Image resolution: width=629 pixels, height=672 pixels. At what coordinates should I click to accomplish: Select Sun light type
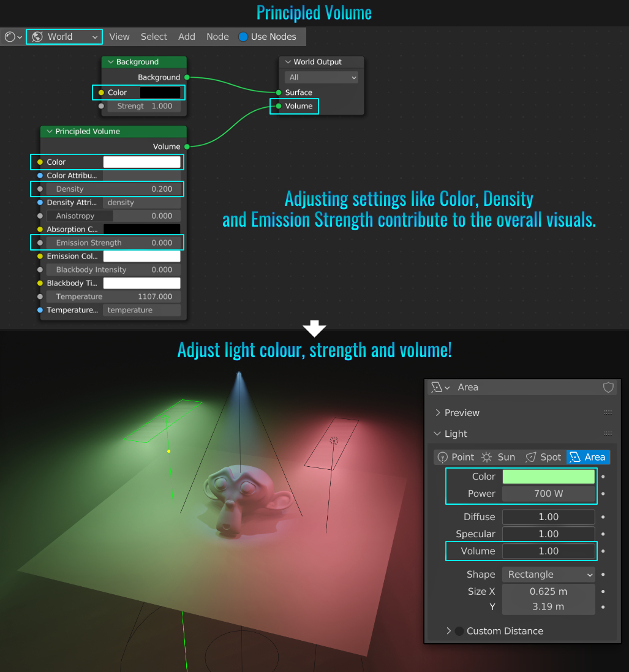pos(500,457)
